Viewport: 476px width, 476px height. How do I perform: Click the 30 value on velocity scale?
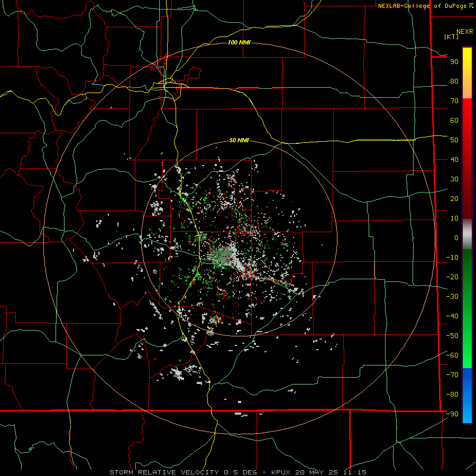[x=454, y=179]
